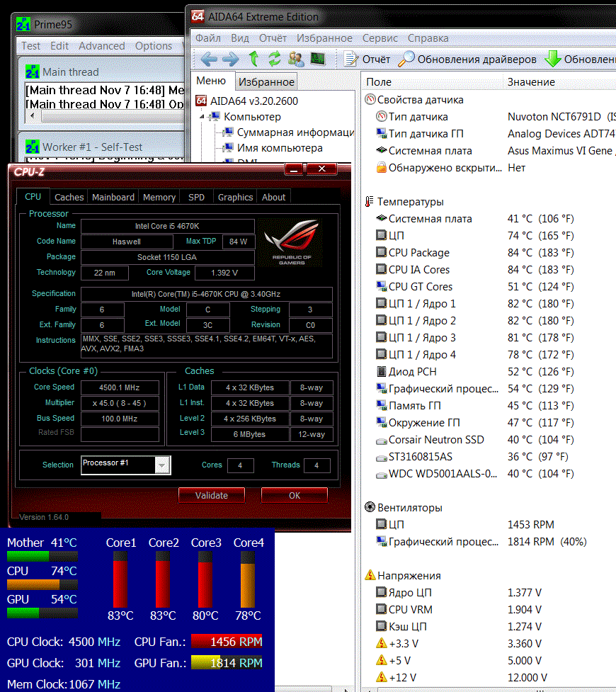616x692 pixels.
Task: Click the Worker #1 Self-Test window icon
Action: (32, 147)
